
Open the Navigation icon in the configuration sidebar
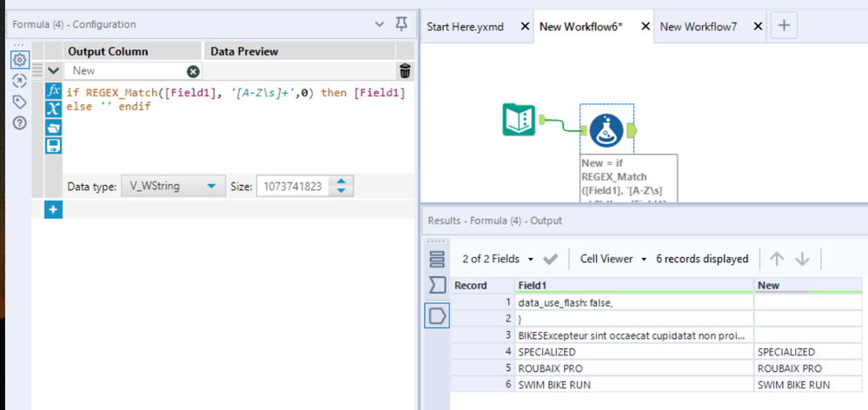19,81
